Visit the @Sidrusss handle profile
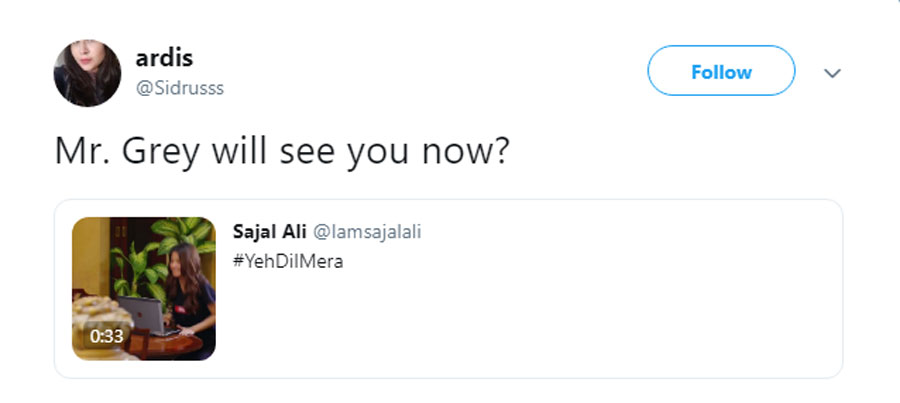The image size is (900, 403). click(x=180, y=88)
